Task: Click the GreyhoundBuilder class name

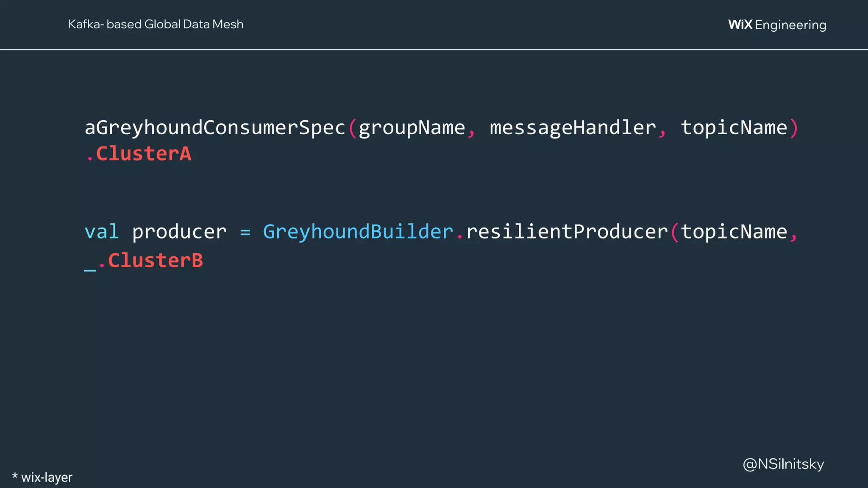Action: [x=358, y=232]
